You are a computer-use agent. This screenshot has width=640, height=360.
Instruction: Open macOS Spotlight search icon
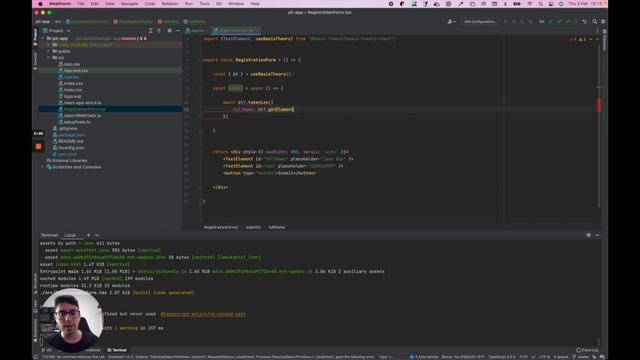point(540,4)
